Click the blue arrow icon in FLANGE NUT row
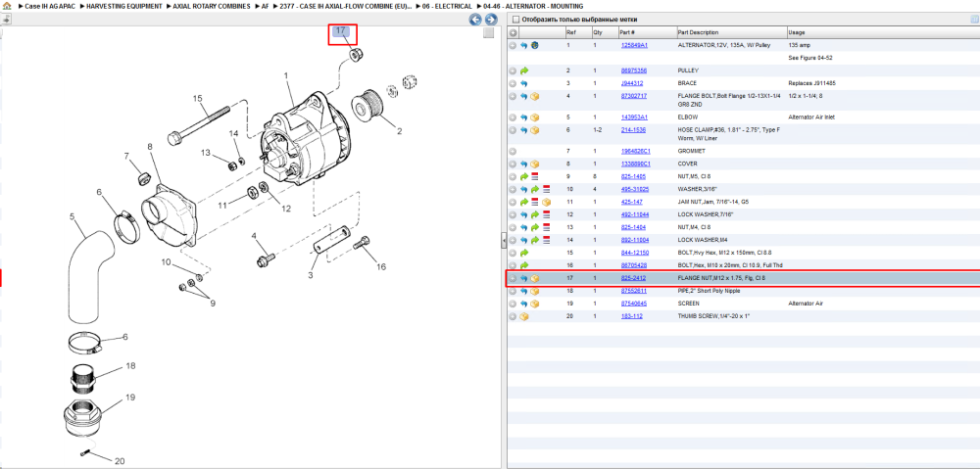980x469 pixels. click(x=523, y=278)
